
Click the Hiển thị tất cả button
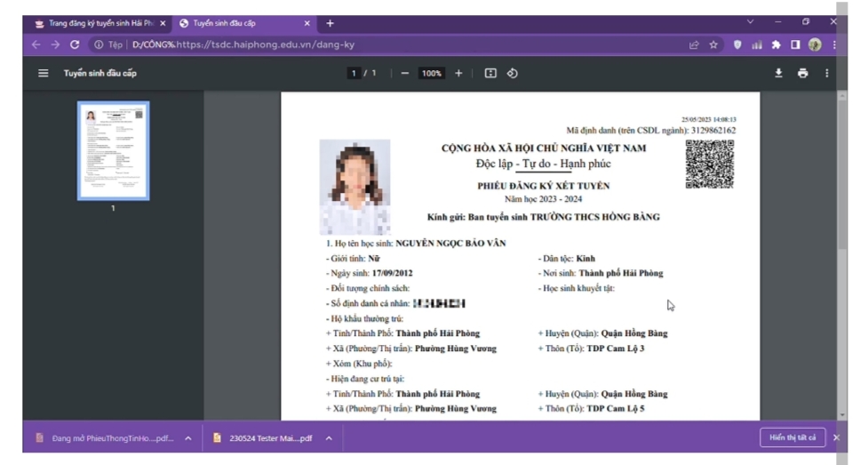792,437
